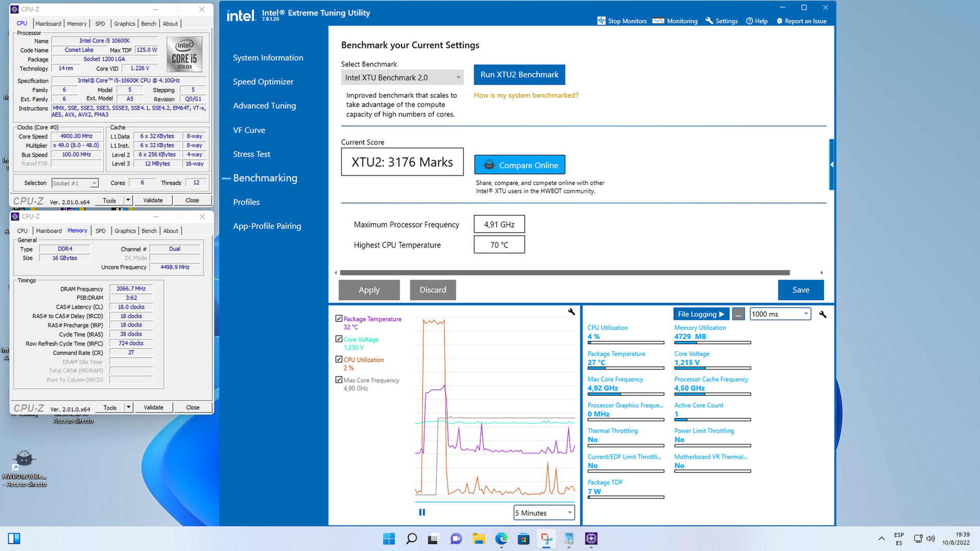Open Speed Optimizer section
The image size is (980, 551).
pos(263,82)
